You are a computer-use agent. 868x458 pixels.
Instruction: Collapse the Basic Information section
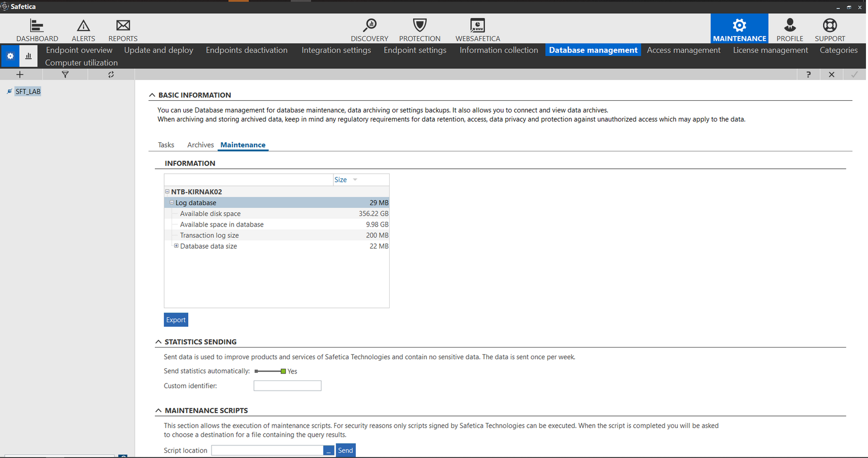point(152,95)
